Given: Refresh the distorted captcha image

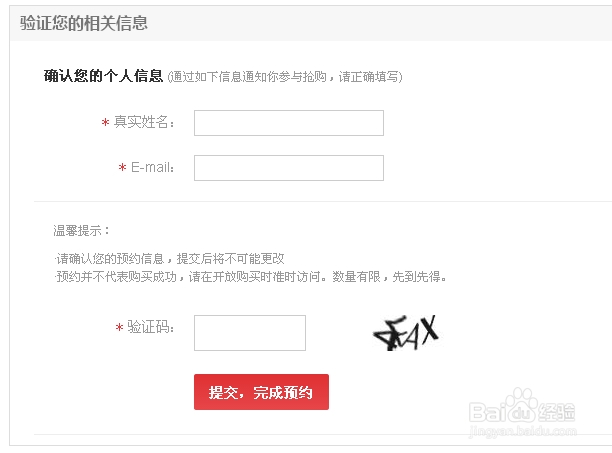Looking at the screenshot, I should coord(406,333).
